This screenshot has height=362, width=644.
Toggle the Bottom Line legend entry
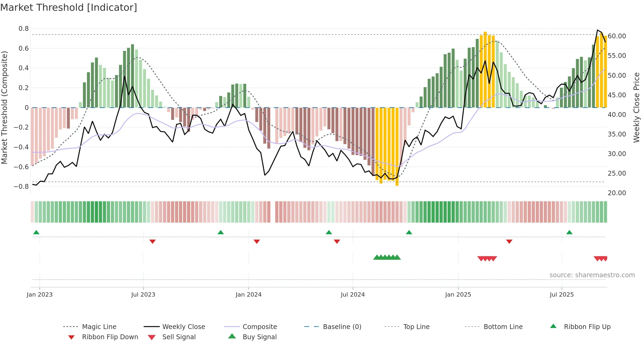494,327
